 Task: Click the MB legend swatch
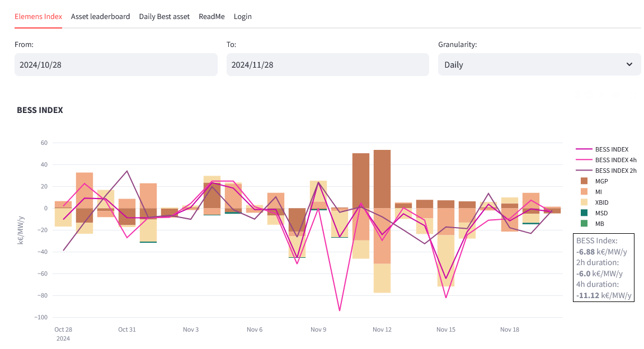coord(584,224)
